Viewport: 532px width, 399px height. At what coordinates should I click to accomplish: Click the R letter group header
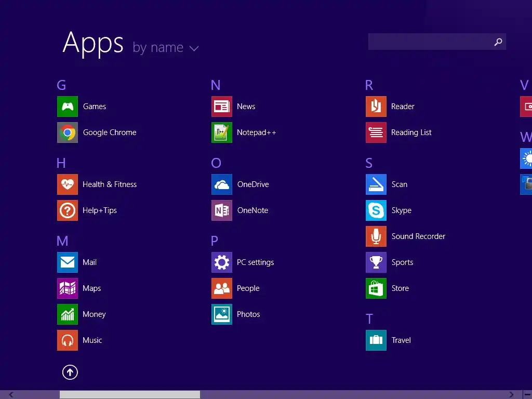point(369,85)
